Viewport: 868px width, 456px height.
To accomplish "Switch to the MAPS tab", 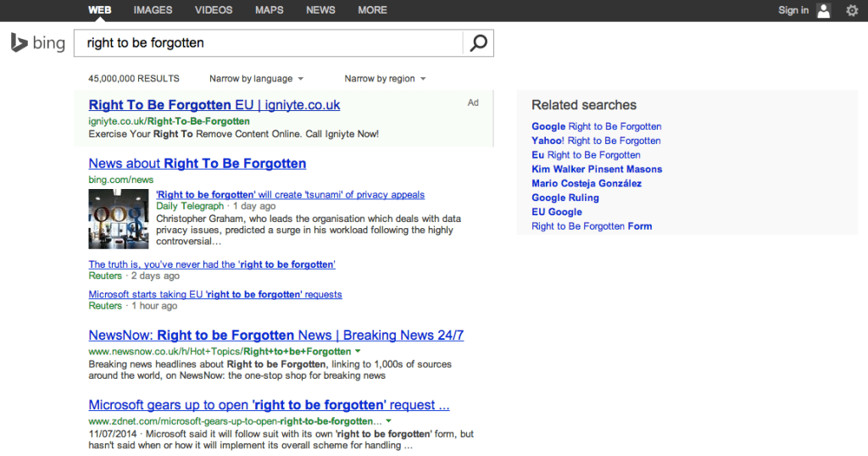I will 270,10.
